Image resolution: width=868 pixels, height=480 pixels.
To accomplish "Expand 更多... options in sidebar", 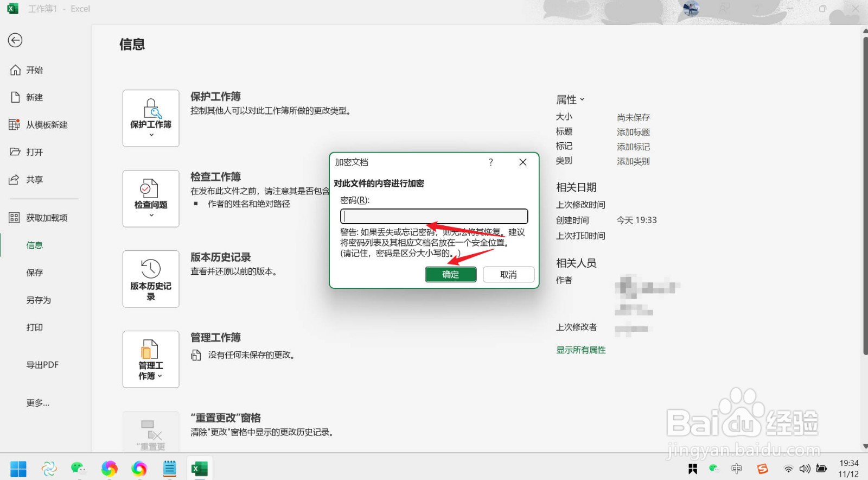I will 38,403.
